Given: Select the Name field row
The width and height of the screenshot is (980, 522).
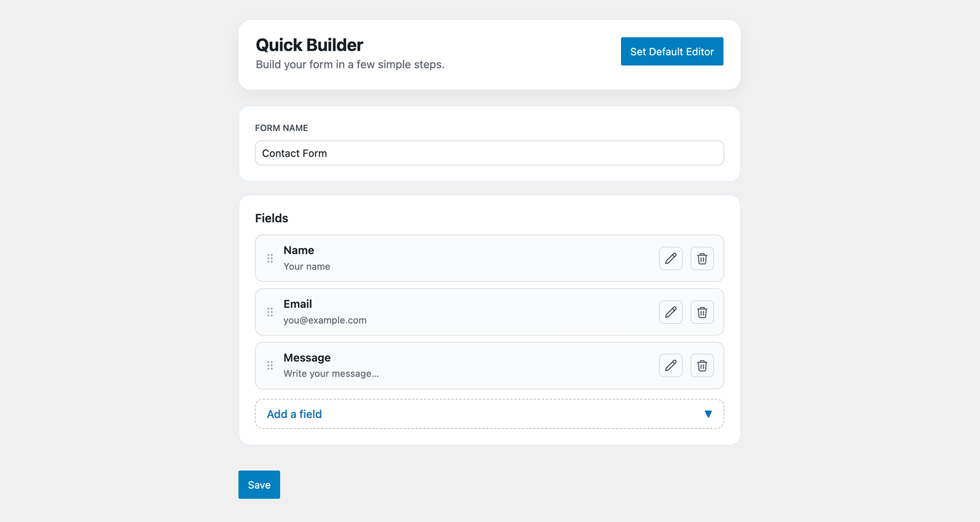Looking at the screenshot, I should click(489, 258).
